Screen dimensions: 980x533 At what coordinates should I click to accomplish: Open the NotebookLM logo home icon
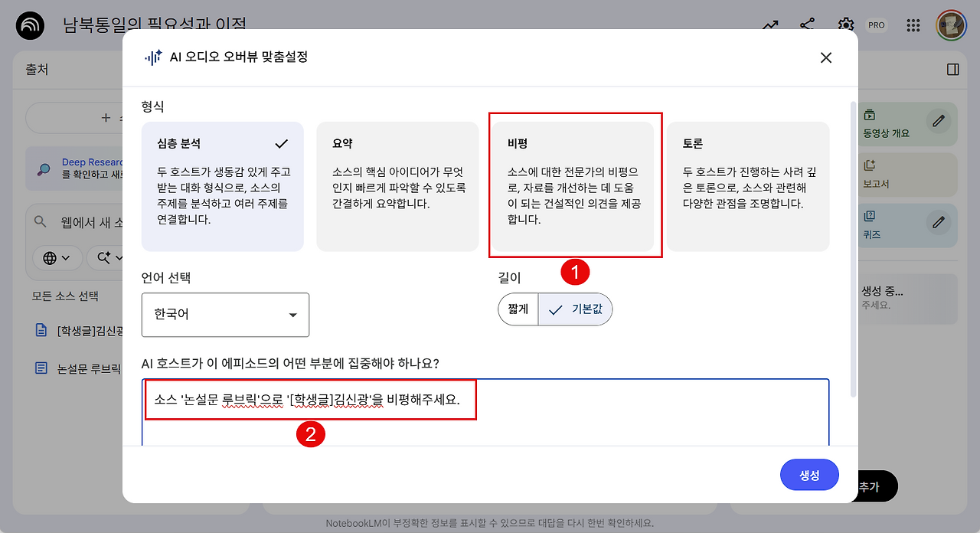coord(30,25)
